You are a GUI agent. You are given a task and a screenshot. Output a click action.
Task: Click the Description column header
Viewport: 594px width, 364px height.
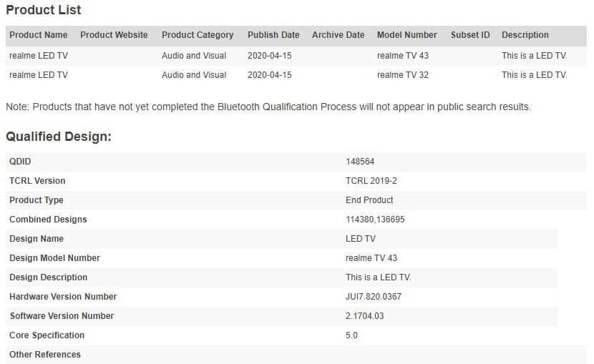(525, 35)
